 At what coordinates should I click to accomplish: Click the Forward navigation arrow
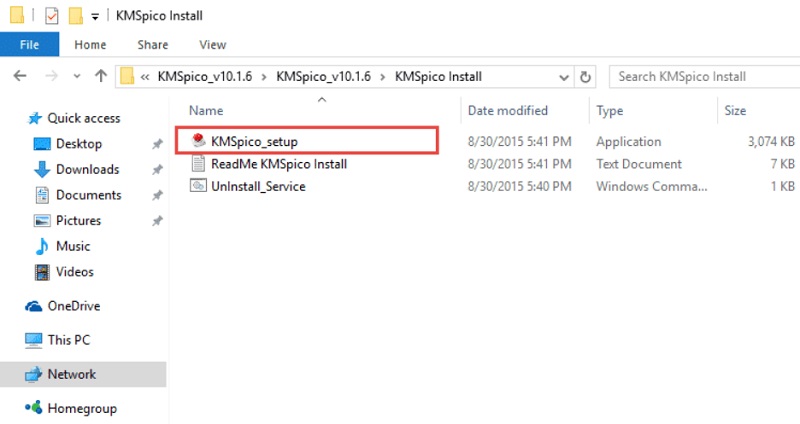point(51,76)
